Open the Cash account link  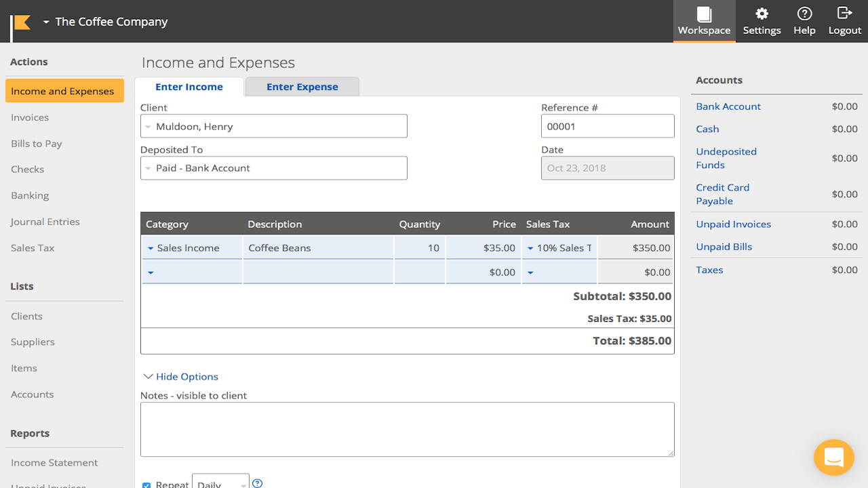(x=707, y=129)
